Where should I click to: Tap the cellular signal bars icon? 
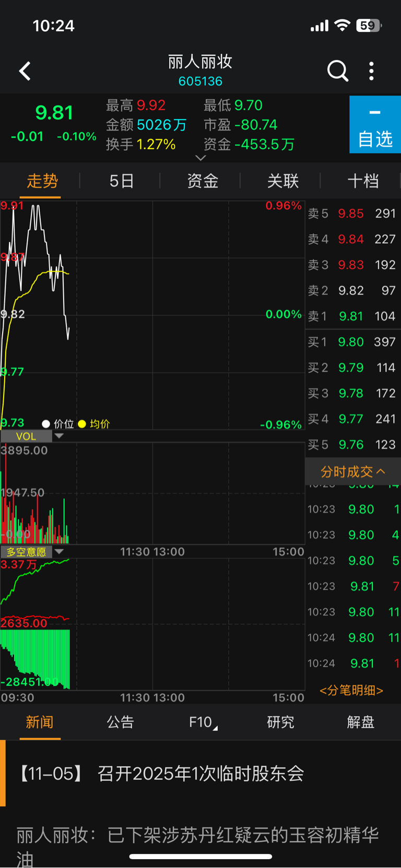[320, 26]
